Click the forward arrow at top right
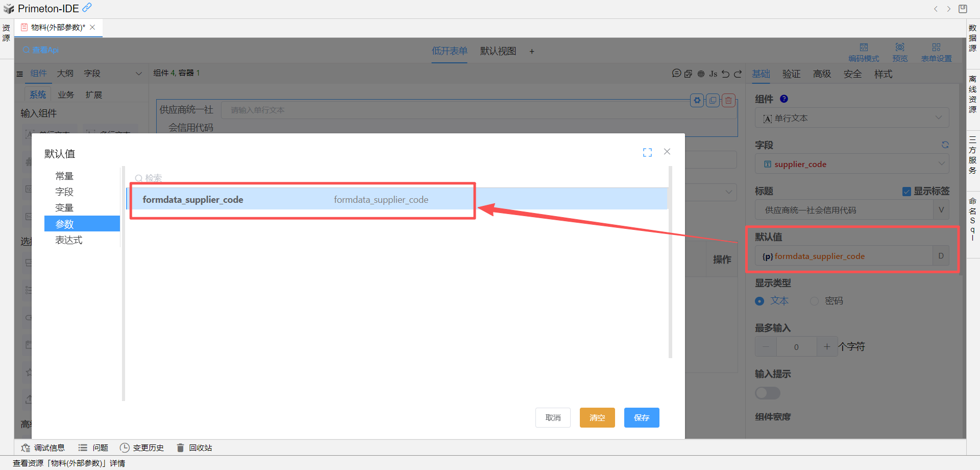980x470 pixels. point(949,9)
